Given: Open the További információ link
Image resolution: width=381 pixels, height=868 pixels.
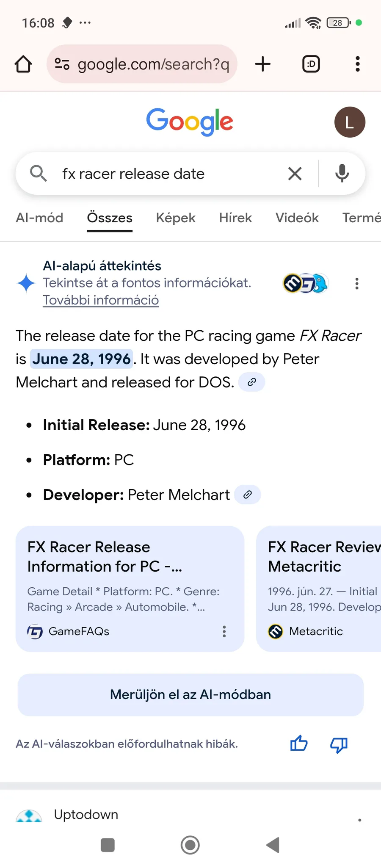Looking at the screenshot, I should pyautogui.click(x=101, y=300).
